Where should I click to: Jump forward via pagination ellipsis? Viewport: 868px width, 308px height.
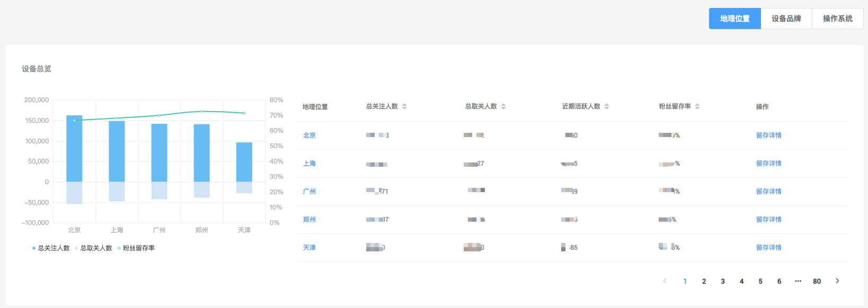pyautogui.click(x=798, y=281)
